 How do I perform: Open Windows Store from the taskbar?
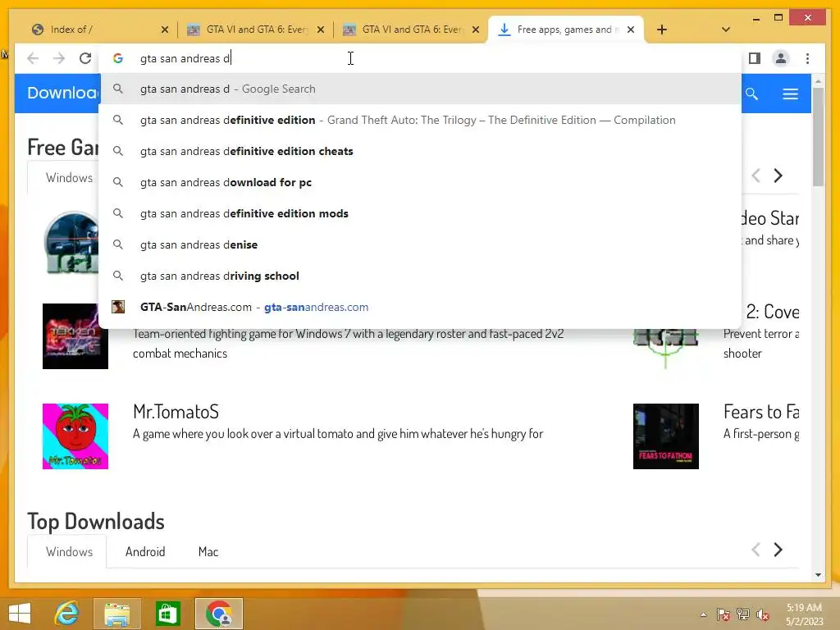coord(167,614)
